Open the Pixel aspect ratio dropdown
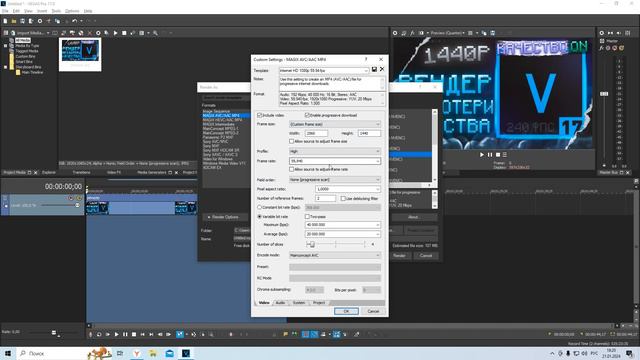Image resolution: width=640 pixels, height=360 pixels. tap(348, 189)
